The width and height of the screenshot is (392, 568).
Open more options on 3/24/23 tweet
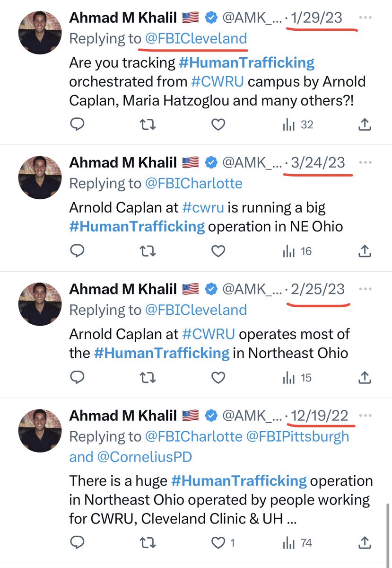(x=366, y=162)
